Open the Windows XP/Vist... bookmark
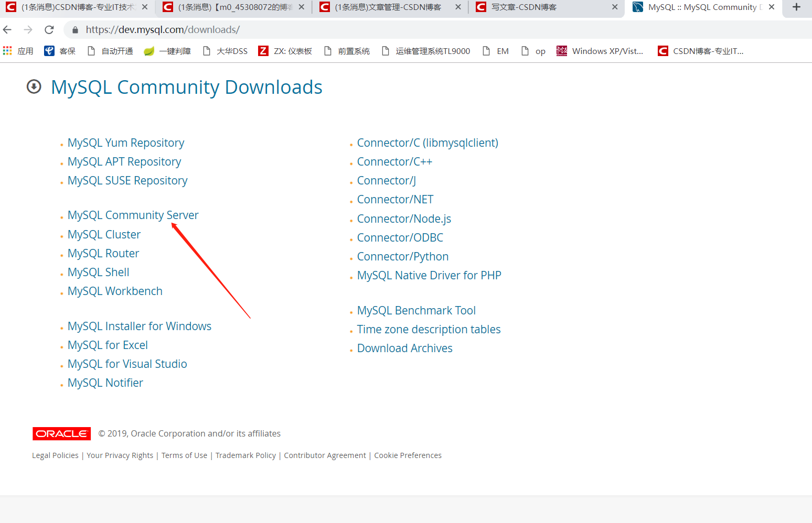Image resolution: width=812 pixels, height=523 pixels. pyautogui.click(x=600, y=51)
